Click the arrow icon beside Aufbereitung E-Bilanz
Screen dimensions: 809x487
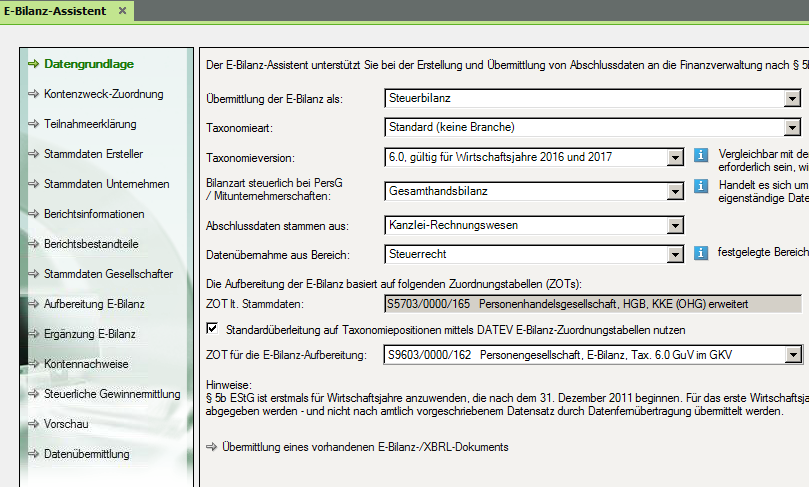point(34,303)
